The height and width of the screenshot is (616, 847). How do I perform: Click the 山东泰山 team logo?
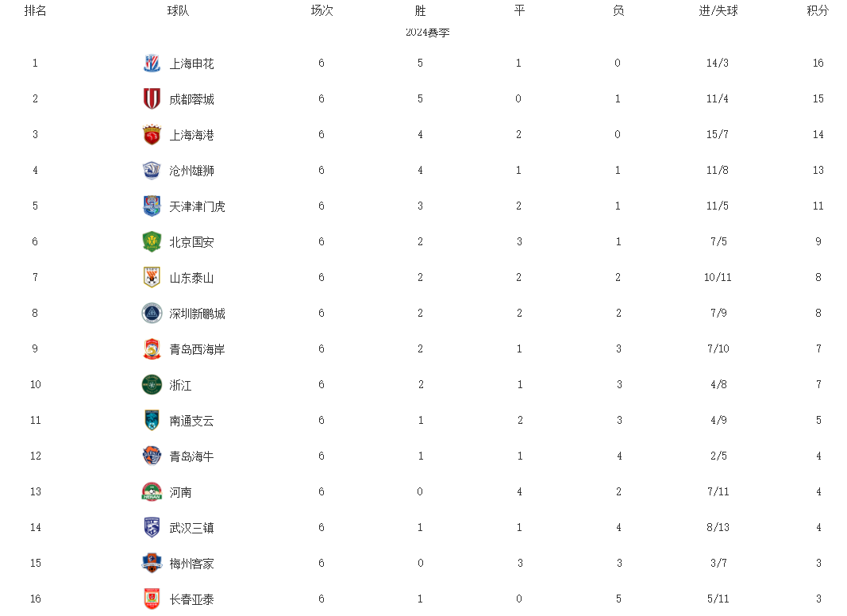[x=152, y=278]
